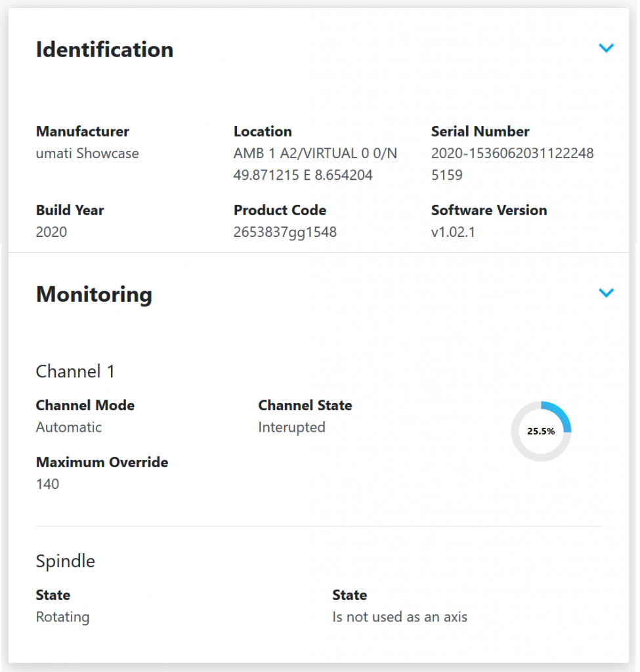The height and width of the screenshot is (672, 640).
Task: Collapse the Monitoring section chevron
Action: pyautogui.click(x=606, y=293)
